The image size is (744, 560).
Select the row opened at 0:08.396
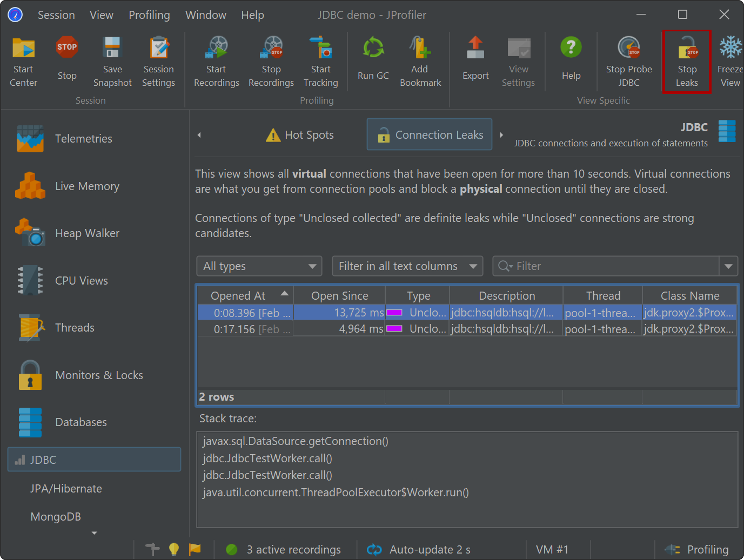pyautogui.click(x=467, y=313)
